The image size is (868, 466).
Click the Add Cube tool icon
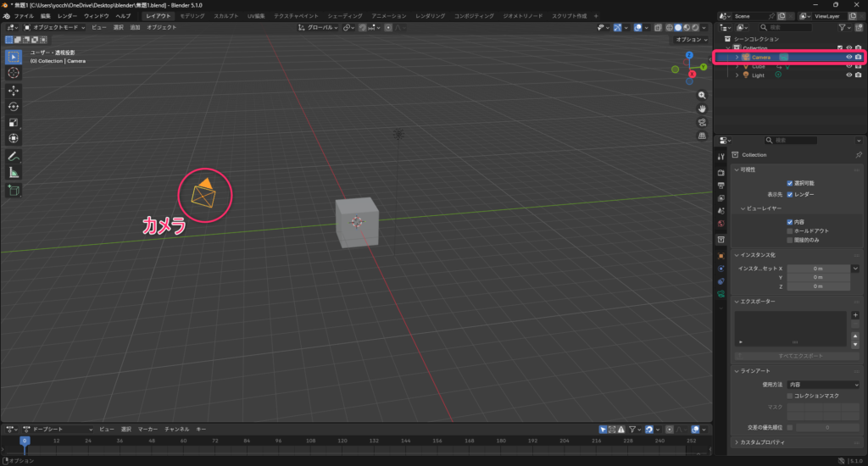[14, 191]
